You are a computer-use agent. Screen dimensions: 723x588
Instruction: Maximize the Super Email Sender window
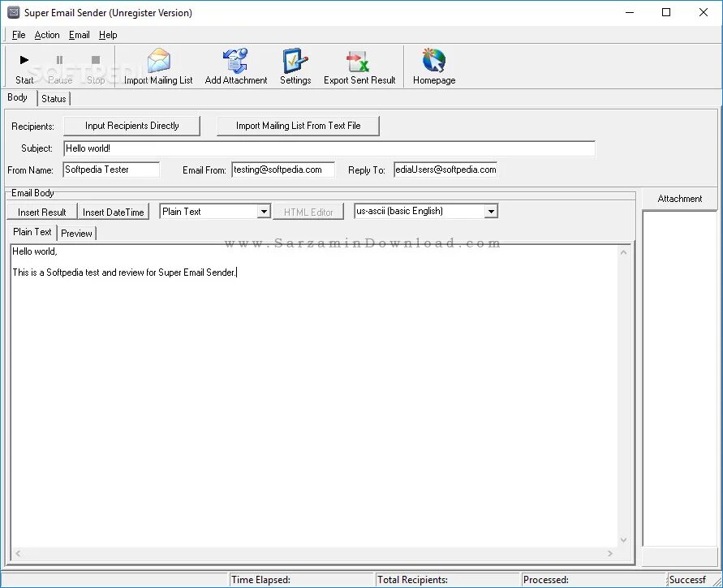666,12
